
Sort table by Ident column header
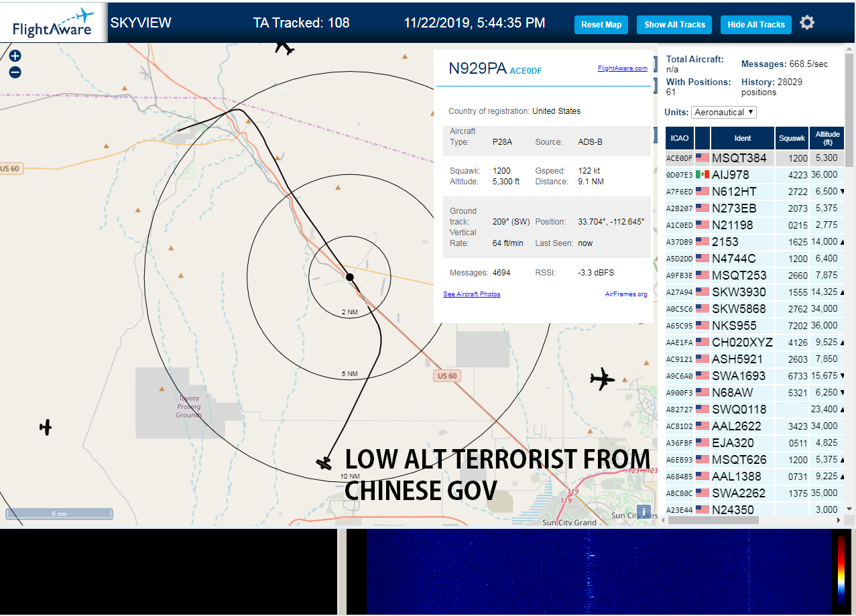[743, 138]
